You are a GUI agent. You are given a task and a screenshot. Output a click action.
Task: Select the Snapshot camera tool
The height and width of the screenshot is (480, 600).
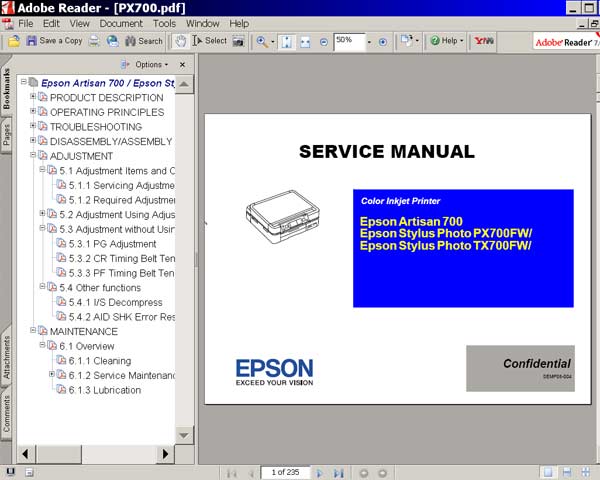click(x=238, y=41)
